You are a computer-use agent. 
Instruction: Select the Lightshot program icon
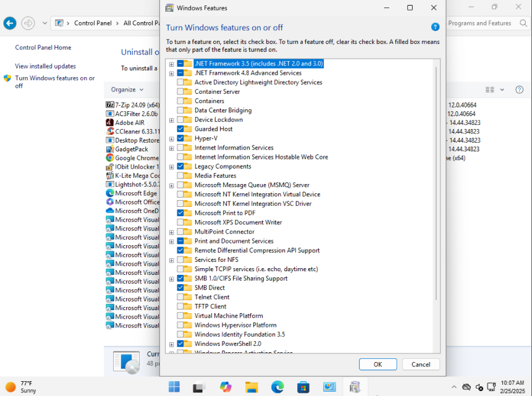pyautogui.click(x=109, y=184)
